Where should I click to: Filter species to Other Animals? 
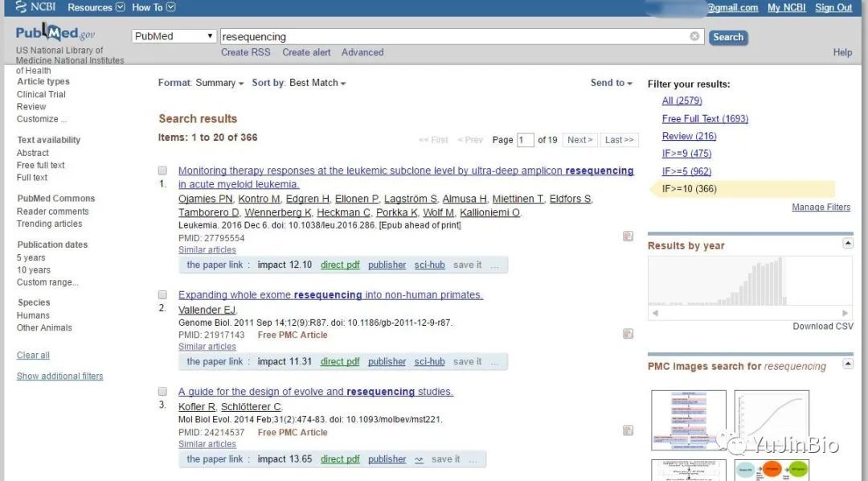[44, 327]
